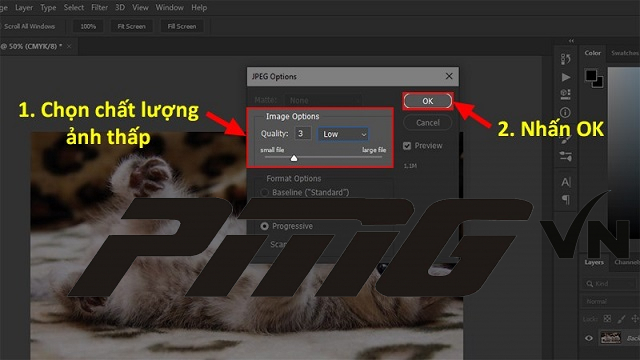
Task: Open the History panel icon
Action: coord(566,59)
